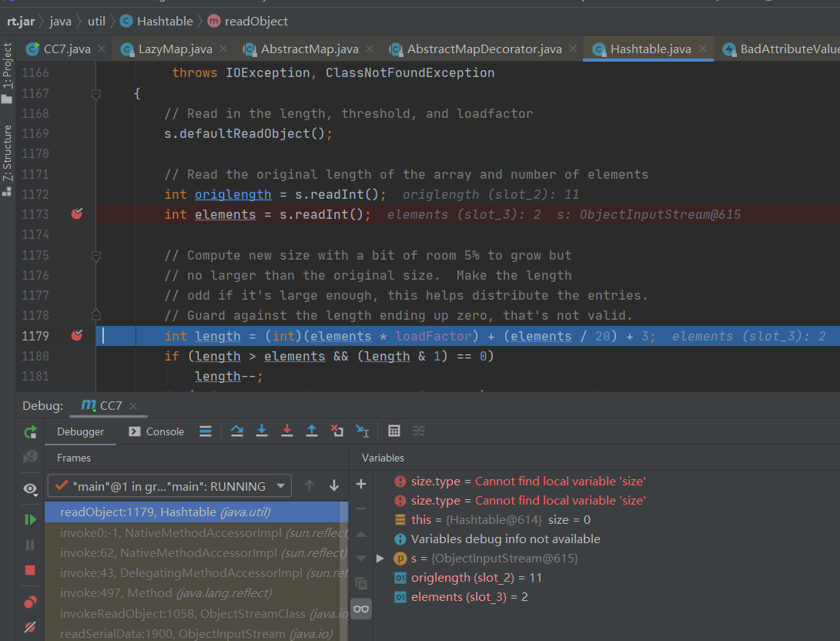Collapse comment fold at line 1175
Screen dimensions: 840x641
(x=96, y=256)
